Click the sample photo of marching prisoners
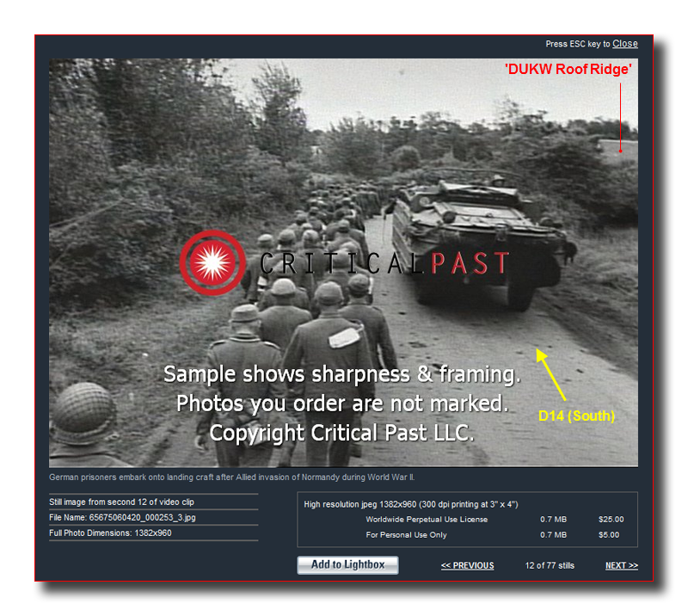The width and height of the screenshot is (688, 616). tap(343, 262)
